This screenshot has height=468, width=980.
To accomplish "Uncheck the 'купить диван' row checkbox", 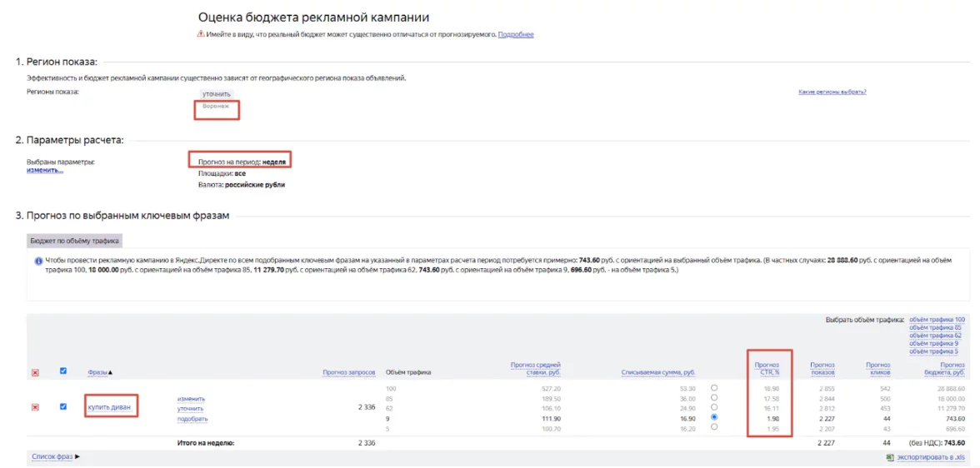I will (x=63, y=406).
